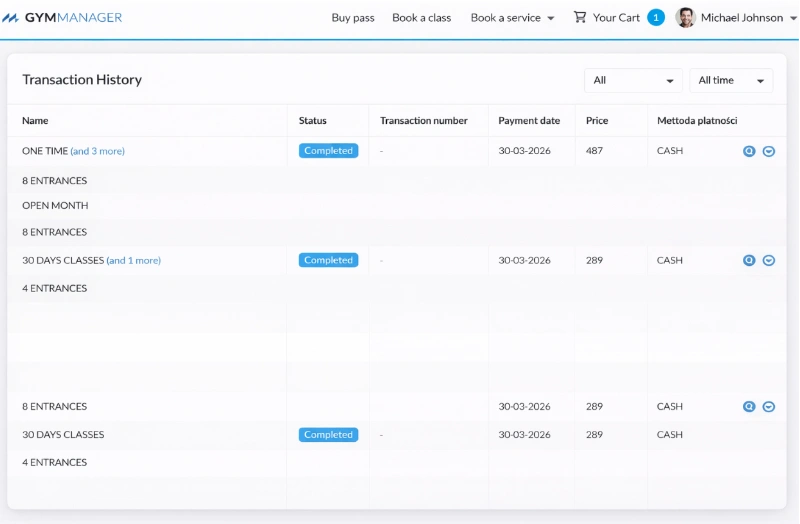View details of the last 8 ENTRANCES transaction

tap(749, 406)
